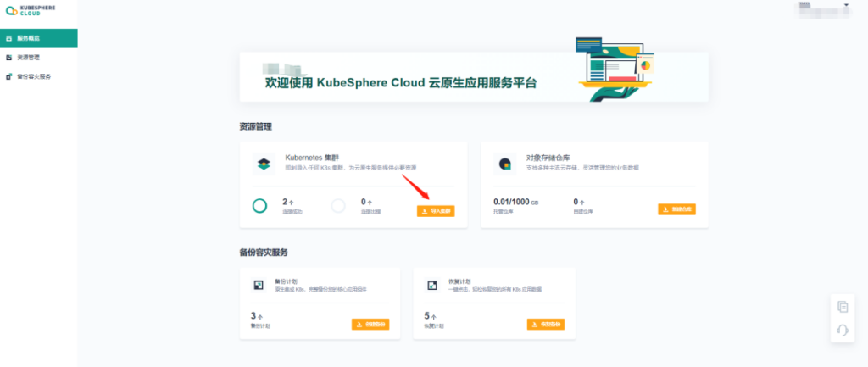Click the welcome banner illustration

tap(614, 70)
